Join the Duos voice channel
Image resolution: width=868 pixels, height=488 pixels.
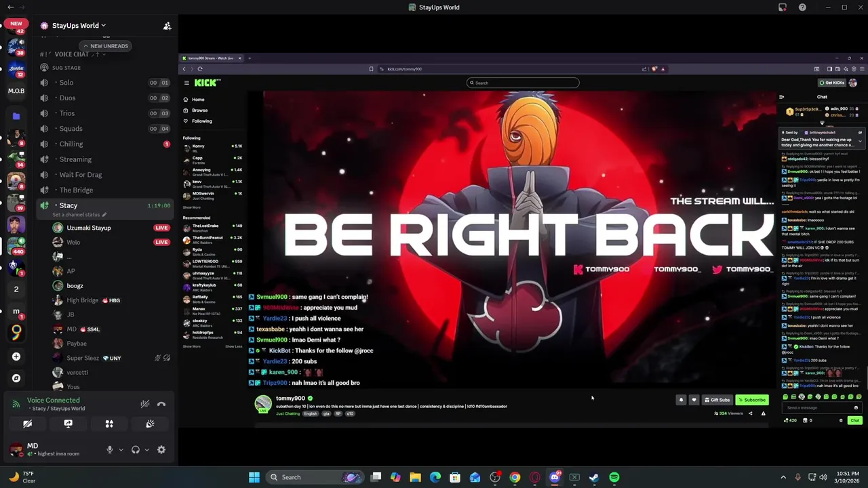click(x=105, y=98)
